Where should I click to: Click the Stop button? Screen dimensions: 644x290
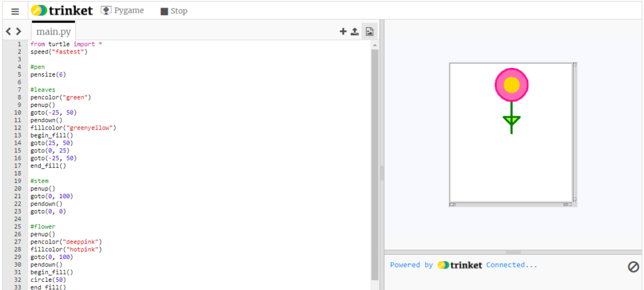point(174,11)
